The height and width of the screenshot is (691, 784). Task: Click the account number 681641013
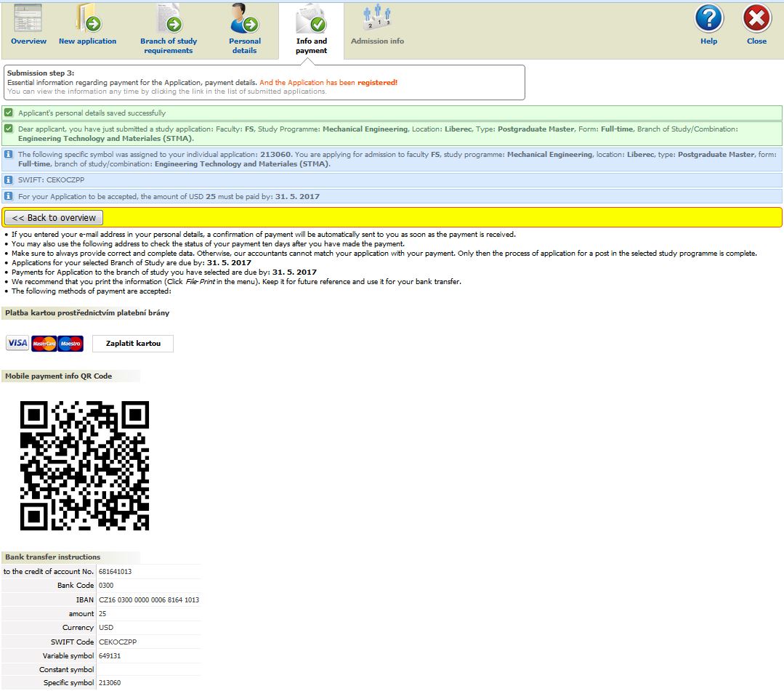tap(115, 572)
